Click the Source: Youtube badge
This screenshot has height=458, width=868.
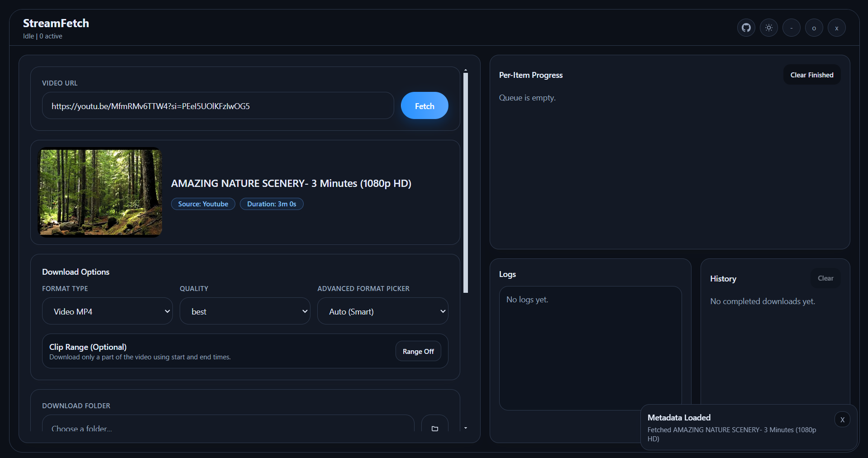[x=203, y=204]
